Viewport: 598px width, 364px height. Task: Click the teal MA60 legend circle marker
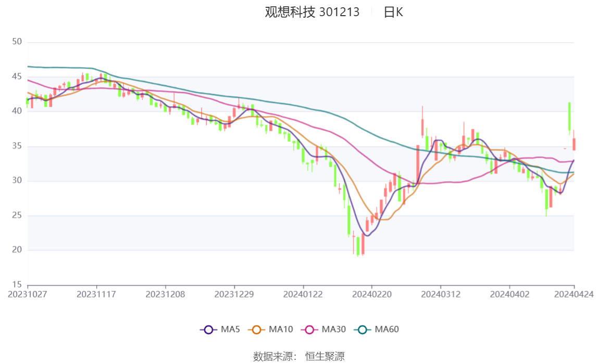point(363,329)
